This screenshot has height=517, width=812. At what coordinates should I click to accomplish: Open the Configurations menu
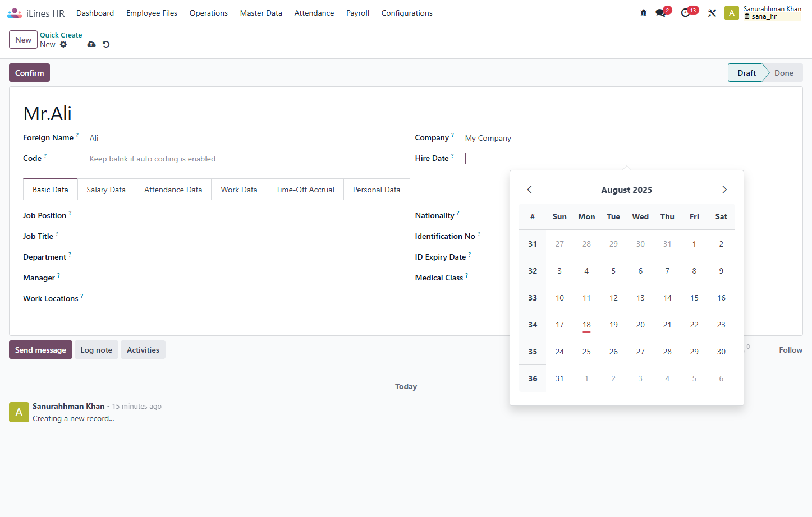(407, 13)
